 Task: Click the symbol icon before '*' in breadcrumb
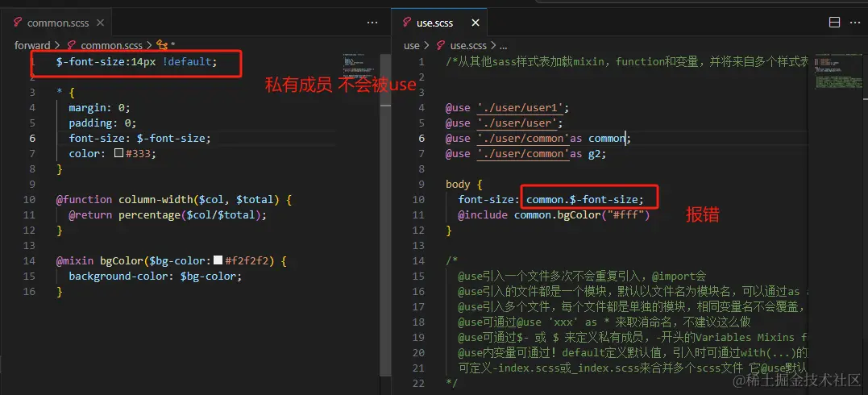coord(162,45)
